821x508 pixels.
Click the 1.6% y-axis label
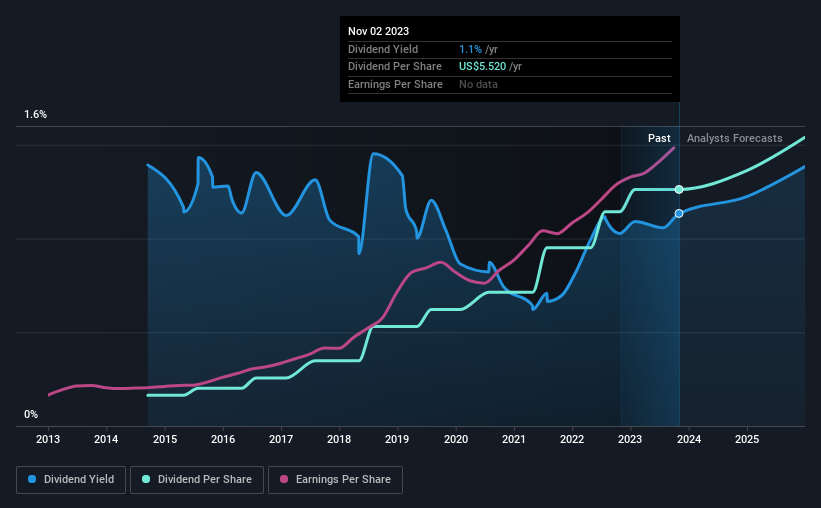coord(36,115)
